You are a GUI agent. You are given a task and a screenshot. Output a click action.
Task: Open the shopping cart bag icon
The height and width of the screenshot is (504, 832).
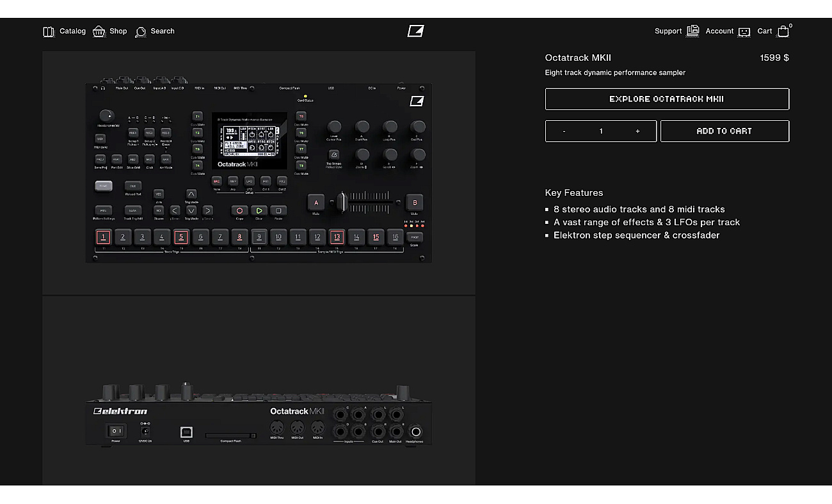(x=783, y=31)
